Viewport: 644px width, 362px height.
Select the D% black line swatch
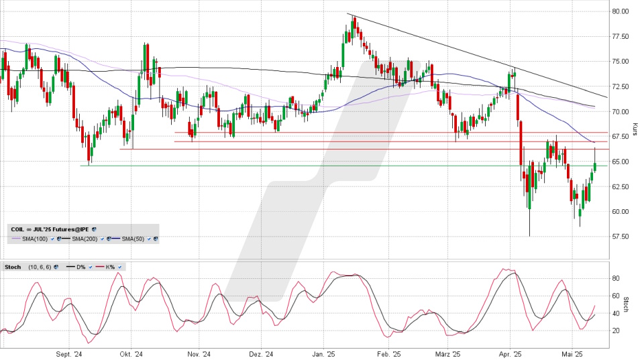click(x=70, y=267)
